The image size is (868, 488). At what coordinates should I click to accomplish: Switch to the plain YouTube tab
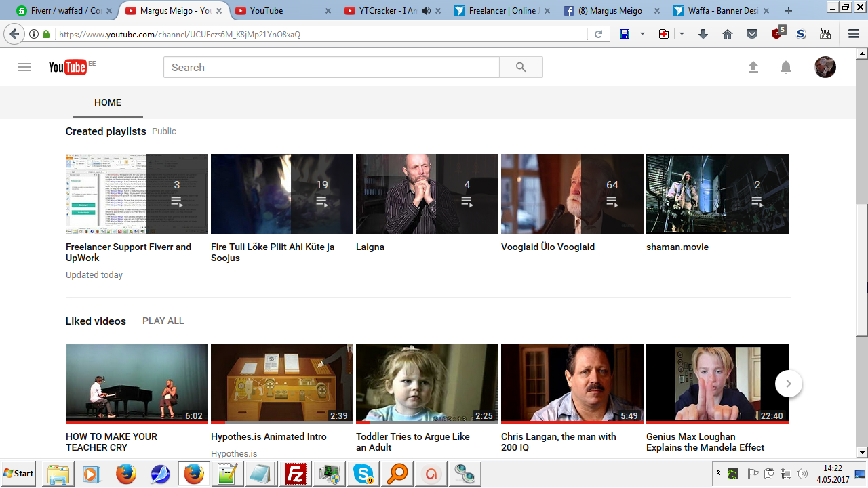coord(282,11)
